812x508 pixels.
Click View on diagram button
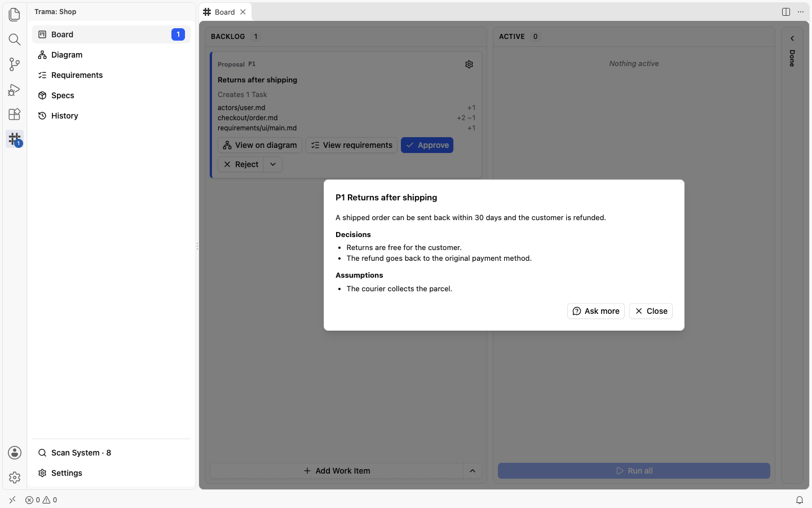coord(260,145)
